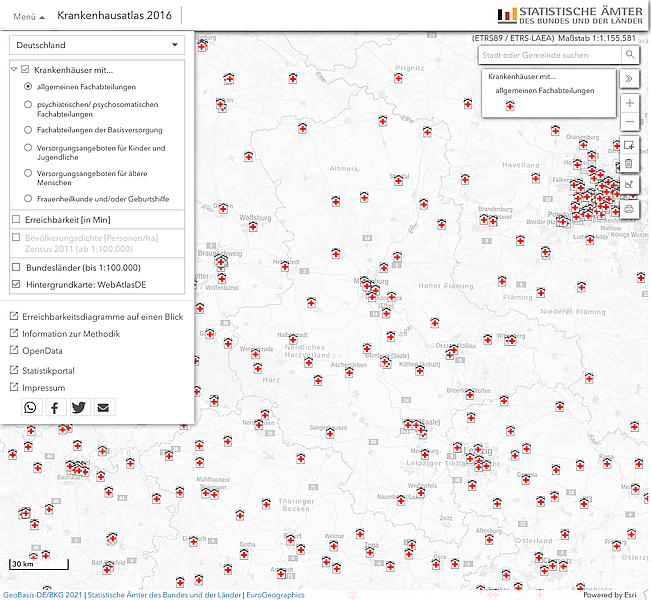Collapse the Krankenhäuser mit... tree triangle
The height and width of the screenshot is (600, 651).
pyautogui.click(x=14, y=69)
